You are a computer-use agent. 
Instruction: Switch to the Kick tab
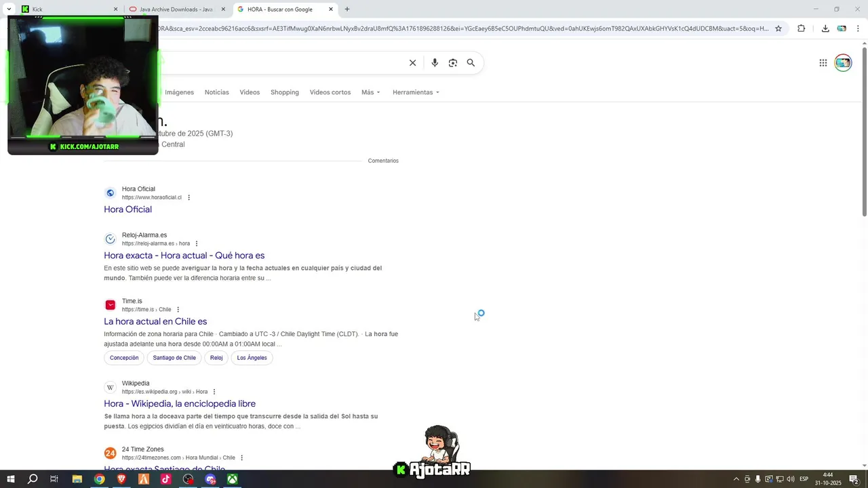[70, 9]
